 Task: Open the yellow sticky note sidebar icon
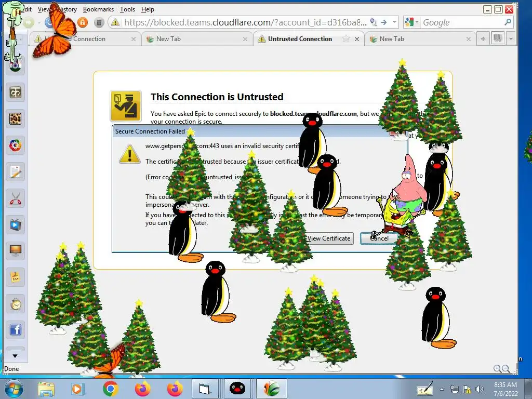click(x=15, y=277)
